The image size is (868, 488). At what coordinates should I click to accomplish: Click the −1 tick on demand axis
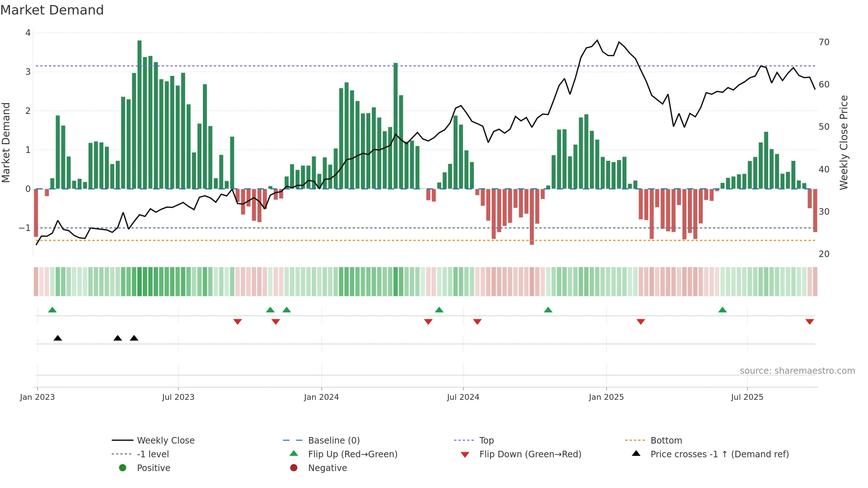pos(25,228)
